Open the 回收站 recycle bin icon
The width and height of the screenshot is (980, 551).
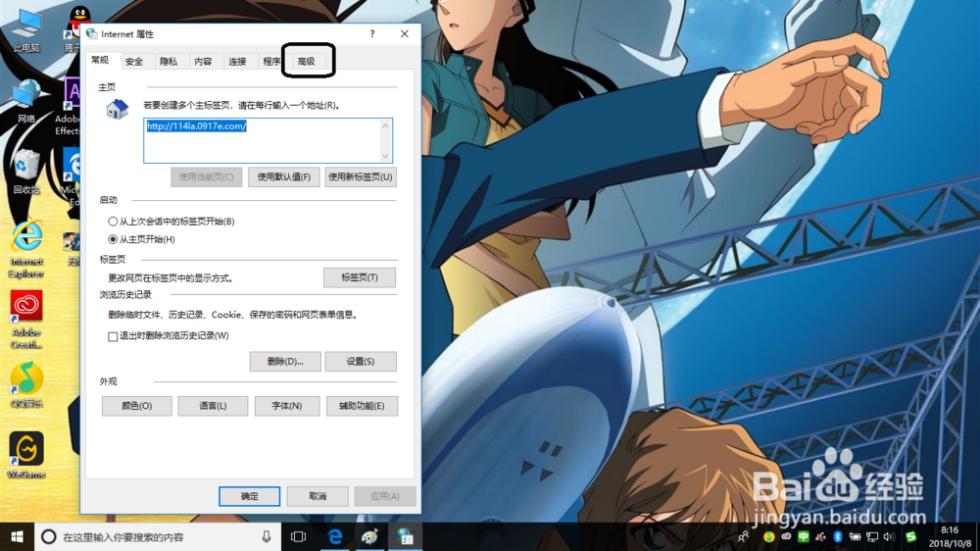(x=26, y=172)
